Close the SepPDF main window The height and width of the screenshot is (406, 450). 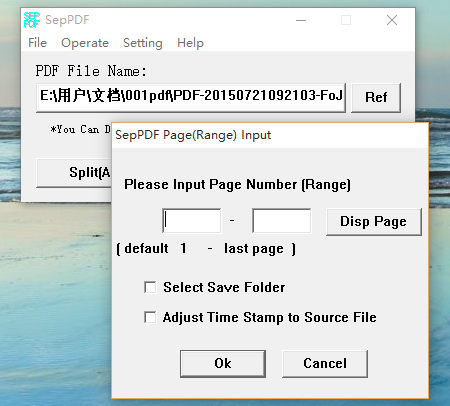[392, 20]
